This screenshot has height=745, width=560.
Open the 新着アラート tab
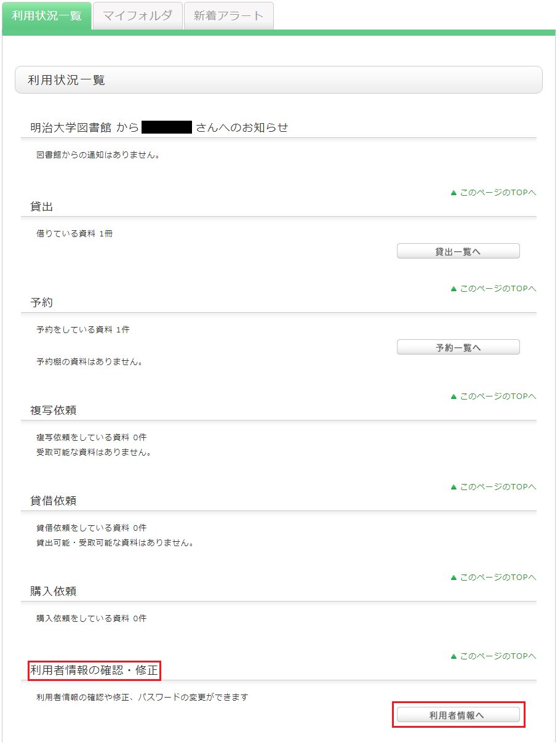point(228,15)
